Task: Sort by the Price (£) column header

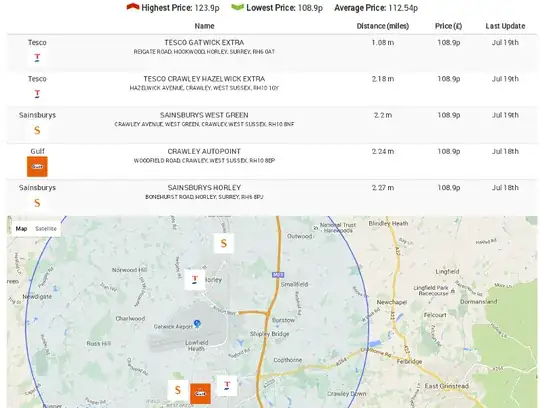Action: [x=448, y=26]
